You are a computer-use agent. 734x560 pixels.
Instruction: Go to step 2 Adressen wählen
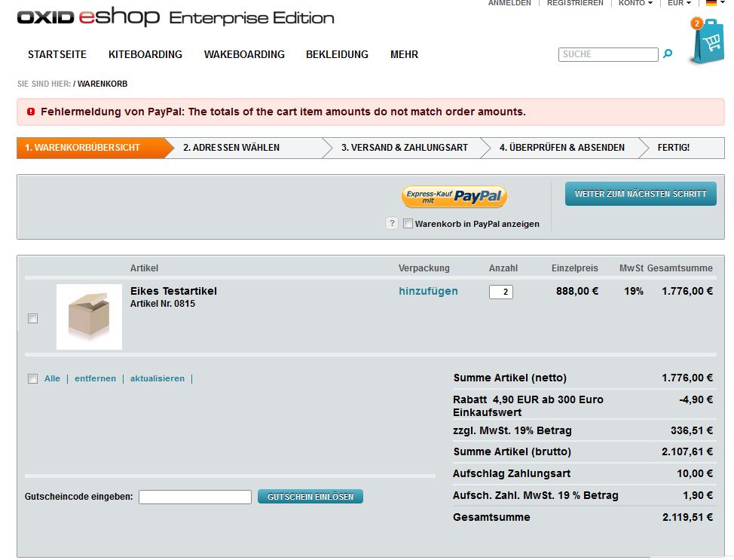click(x=231, y=148)
